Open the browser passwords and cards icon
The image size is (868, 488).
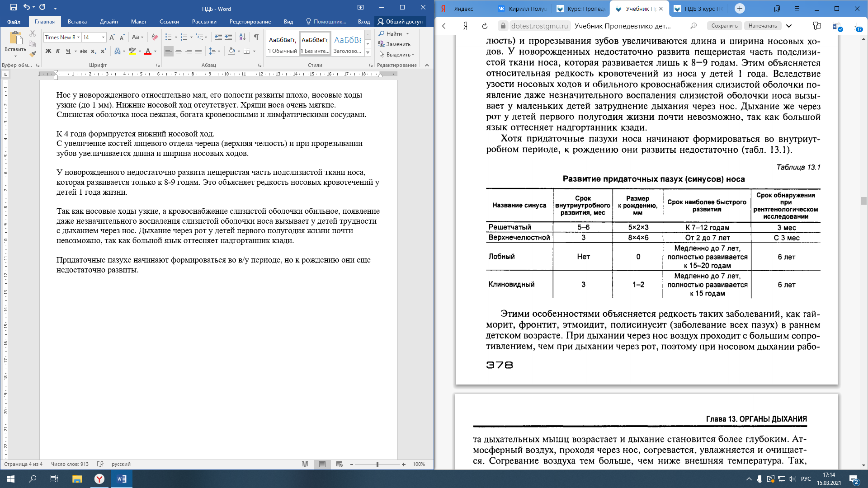(x=816, y=26)
